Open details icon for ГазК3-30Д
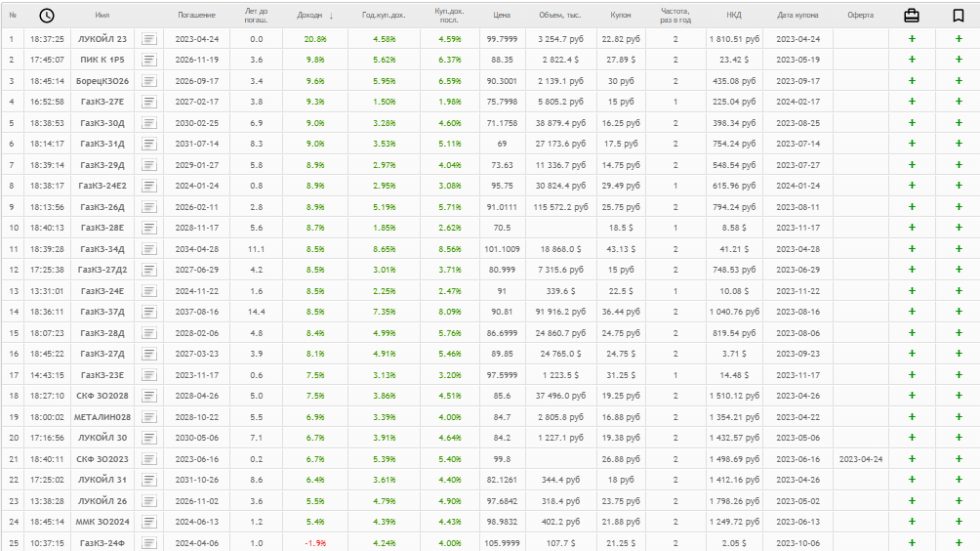The height and width of the screenshot is (551, 980). pos(148,123)
